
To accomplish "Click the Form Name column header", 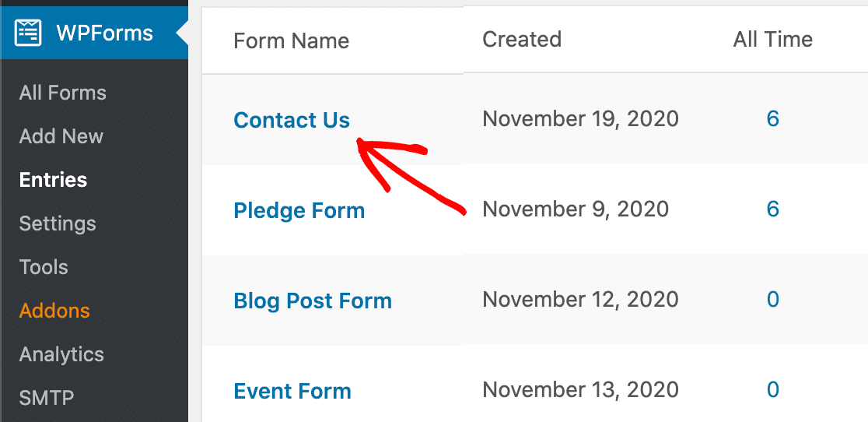I will click(291, 40).
